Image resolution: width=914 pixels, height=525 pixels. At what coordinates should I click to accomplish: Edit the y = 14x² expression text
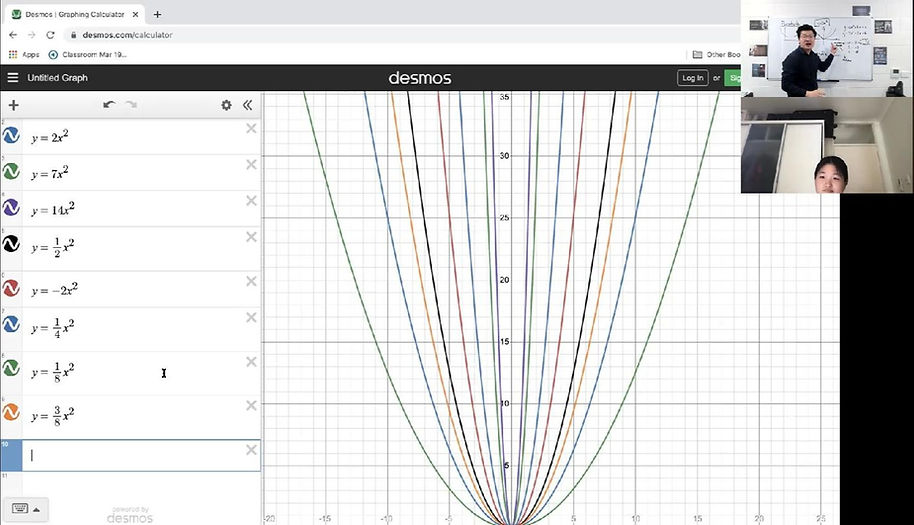click(x=53, y=209)
